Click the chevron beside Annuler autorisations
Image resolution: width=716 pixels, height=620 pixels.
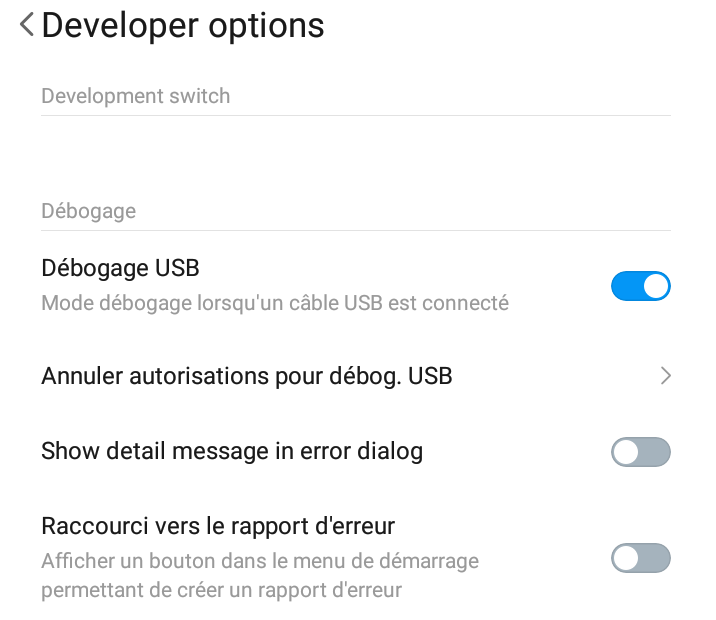point(666,376)
